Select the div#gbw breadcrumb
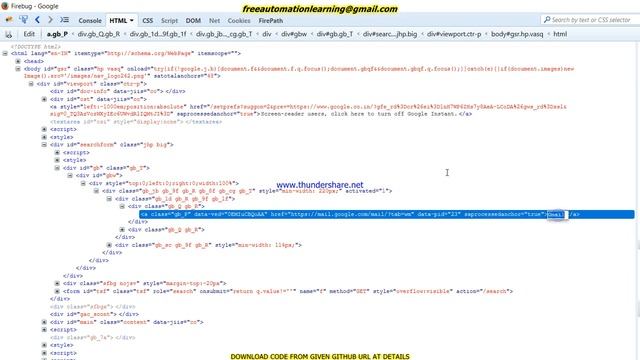The image size is (640, 360). (294, 34)
